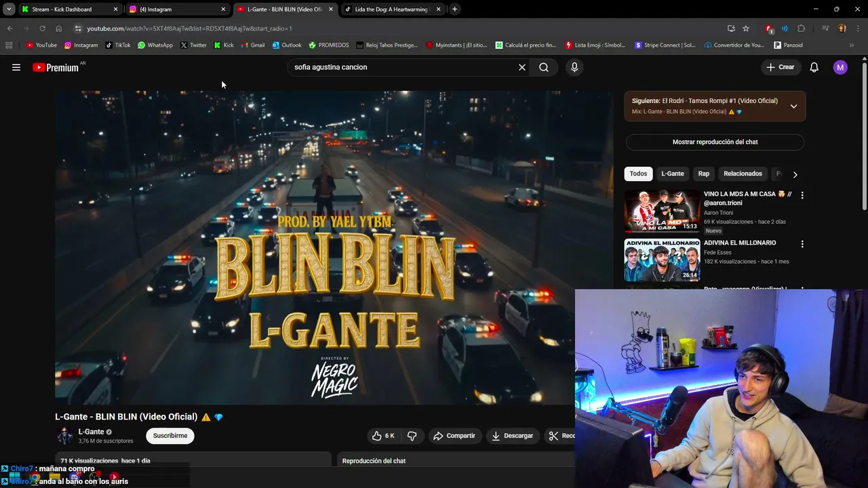
Task: Open Stripe Connect bookmark
Action: 665,45
